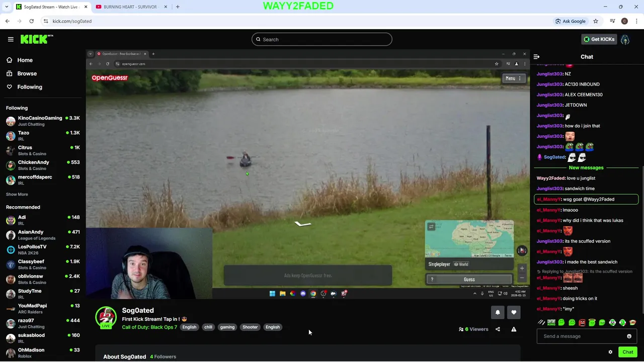The width and height of the screenshot is (644, 362).
Task: Click Sog0ated's live avatar
Action: coord(106,317)
